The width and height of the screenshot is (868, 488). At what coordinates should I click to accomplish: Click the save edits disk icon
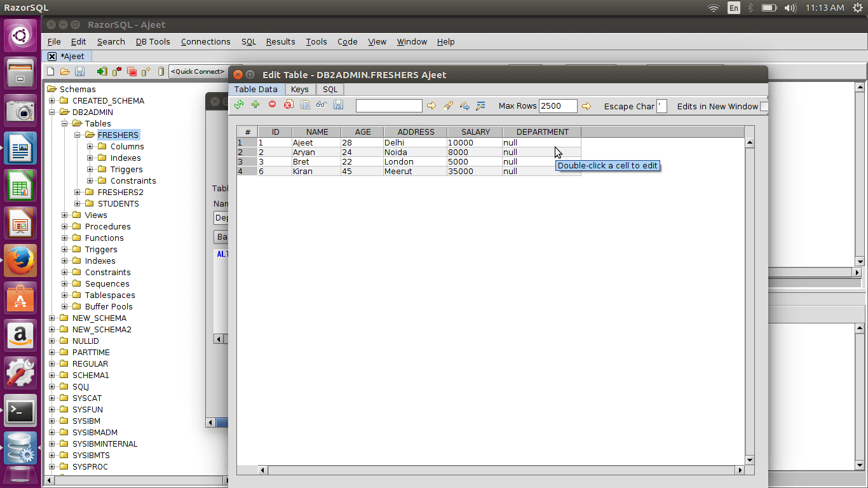(339, 106)
